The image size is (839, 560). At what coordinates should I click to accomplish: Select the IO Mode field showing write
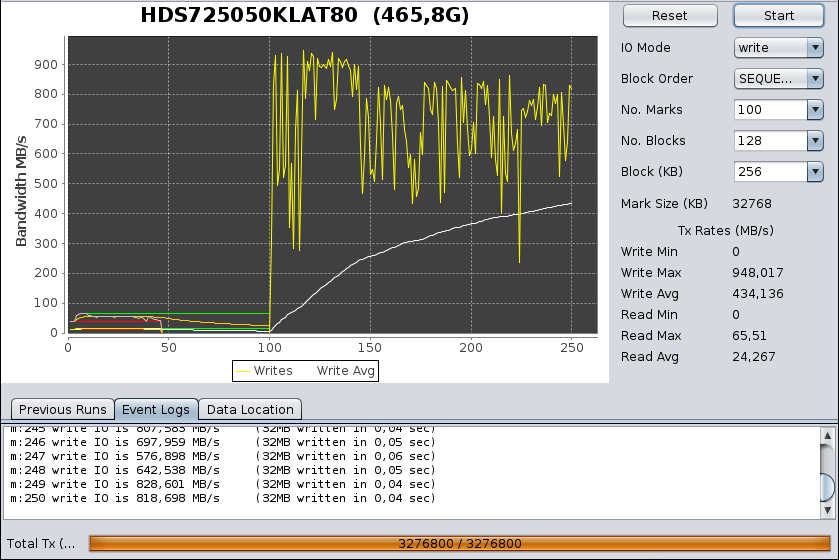pos(771,48)
